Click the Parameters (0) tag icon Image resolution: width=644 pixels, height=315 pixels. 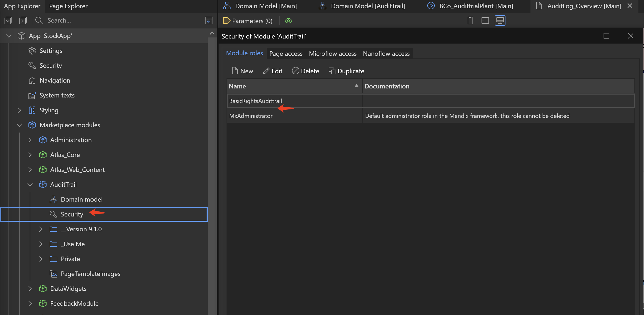227,20
